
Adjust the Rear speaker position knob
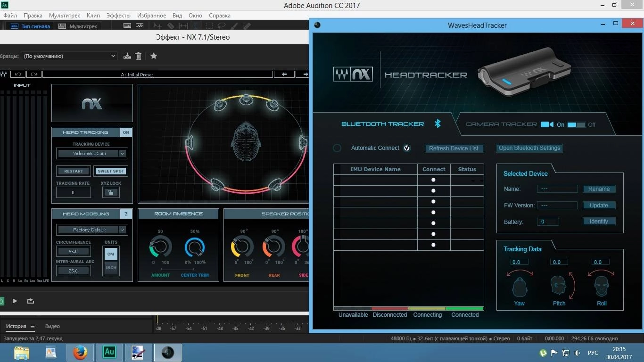[273, 247]
